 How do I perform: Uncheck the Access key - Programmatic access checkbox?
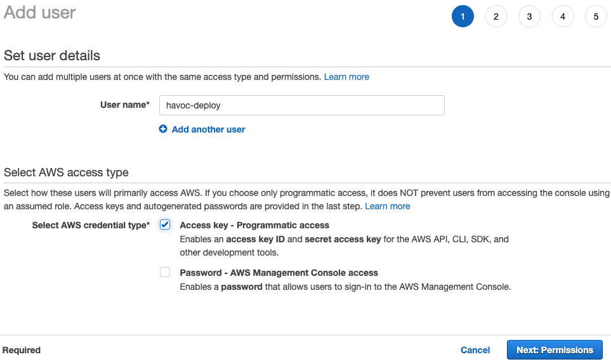[165, 225]
